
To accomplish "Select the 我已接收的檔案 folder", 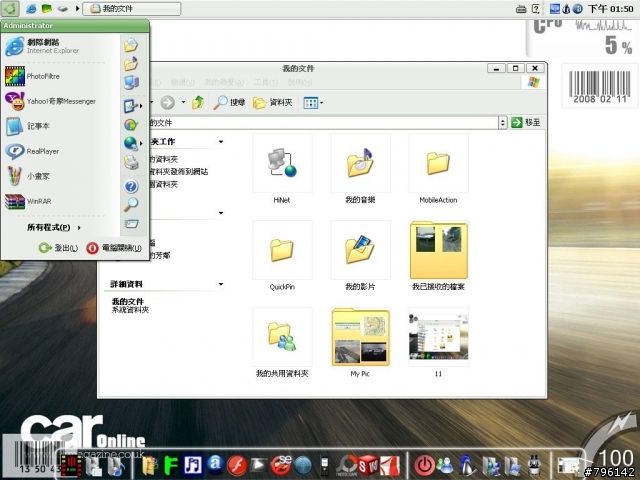I will click(x=438, y=256).
